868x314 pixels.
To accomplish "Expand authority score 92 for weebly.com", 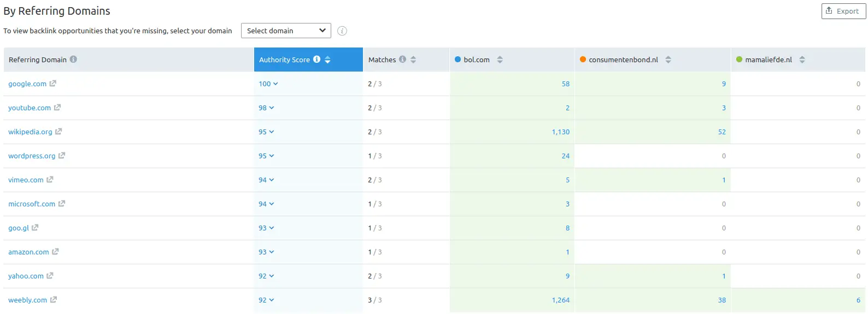I will [x=266, y=300].
